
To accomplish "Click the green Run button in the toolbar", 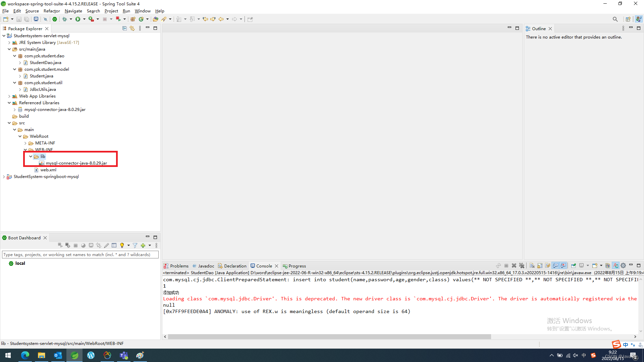I will tap(77, 19).
